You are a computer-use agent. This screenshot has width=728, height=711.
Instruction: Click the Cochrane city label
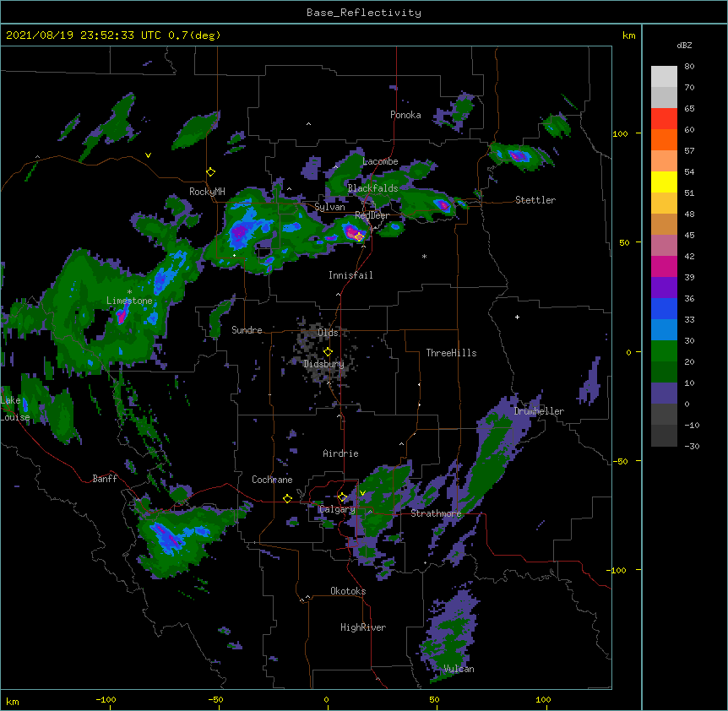(272, 480)
